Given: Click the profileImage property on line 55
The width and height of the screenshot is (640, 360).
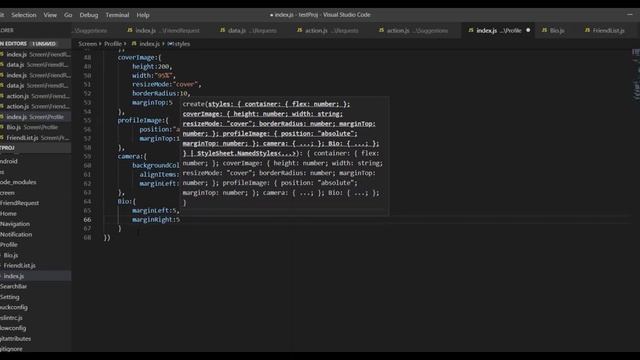Looking at the screenshot, I should pyautogui.click(x=140, y=120).
